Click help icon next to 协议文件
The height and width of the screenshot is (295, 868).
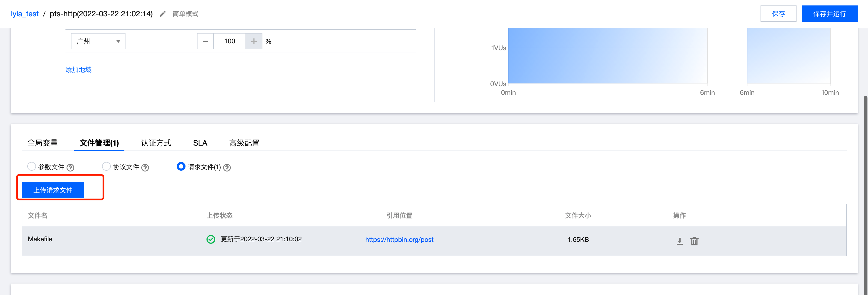[x=145, y=167]
